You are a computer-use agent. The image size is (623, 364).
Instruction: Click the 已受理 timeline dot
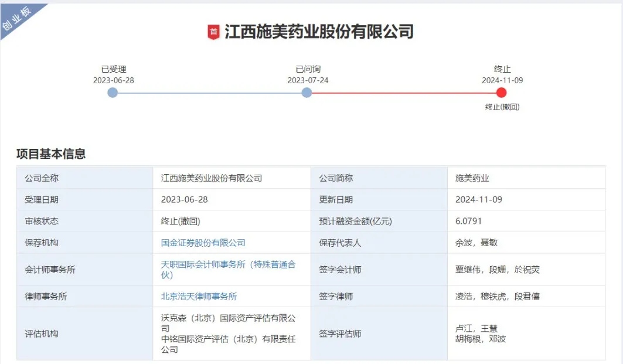(x=113, y=92)
